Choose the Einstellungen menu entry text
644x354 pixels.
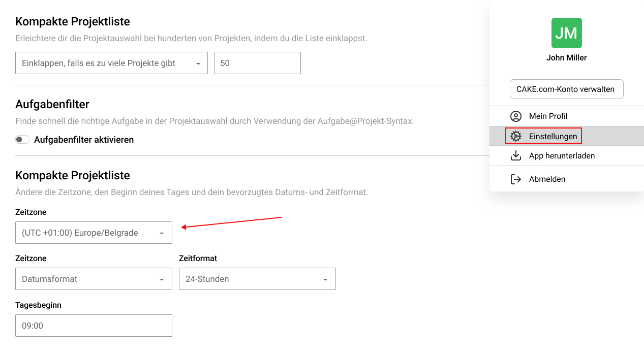[553, 136]
